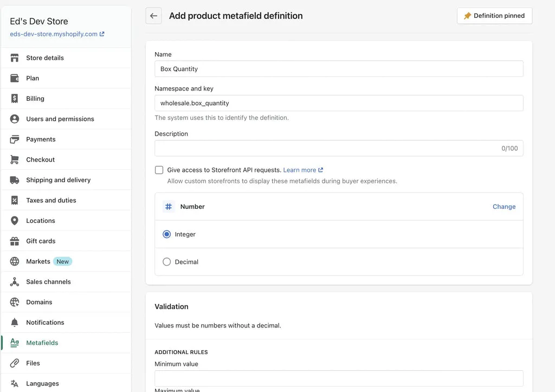This screenshot has height=392, width=555.
Task: Open Notifications settings
Action: [66, 323]
